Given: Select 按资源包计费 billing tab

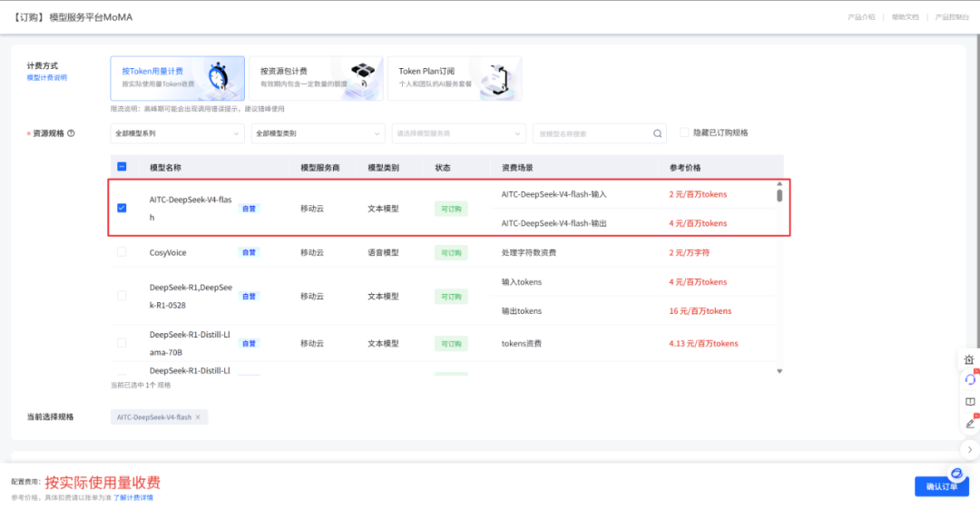Looking at the screenshot, I should tap(317, 78).
